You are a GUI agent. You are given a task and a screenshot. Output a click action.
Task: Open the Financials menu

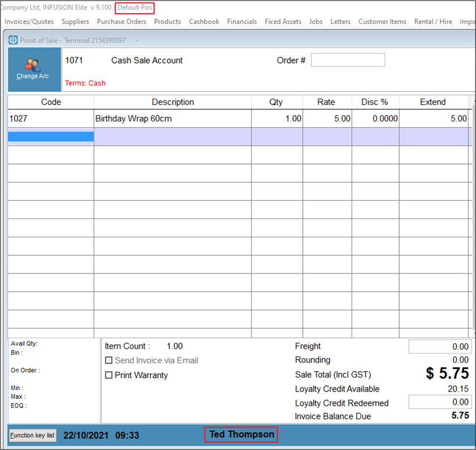242,22
